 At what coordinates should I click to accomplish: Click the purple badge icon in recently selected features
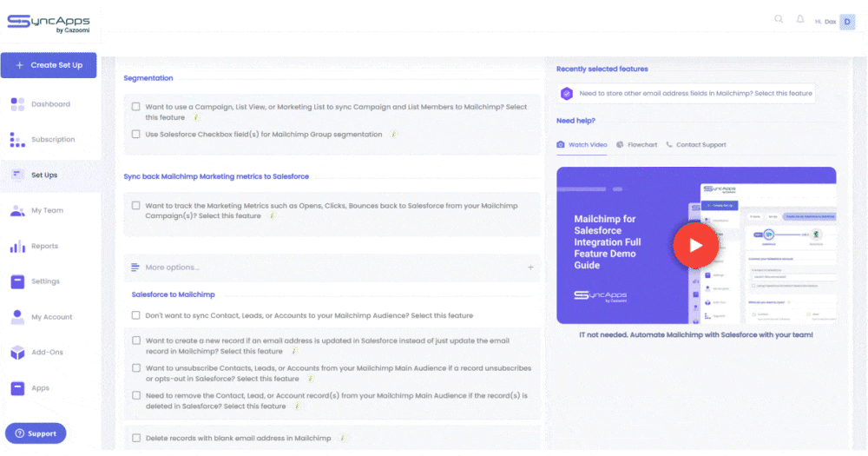coord(566,94)
